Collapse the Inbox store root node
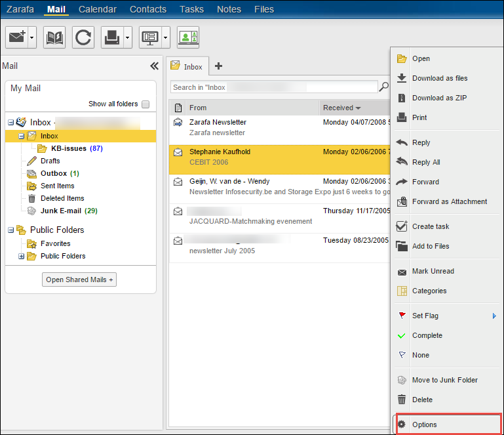 [x=11, y=122]
